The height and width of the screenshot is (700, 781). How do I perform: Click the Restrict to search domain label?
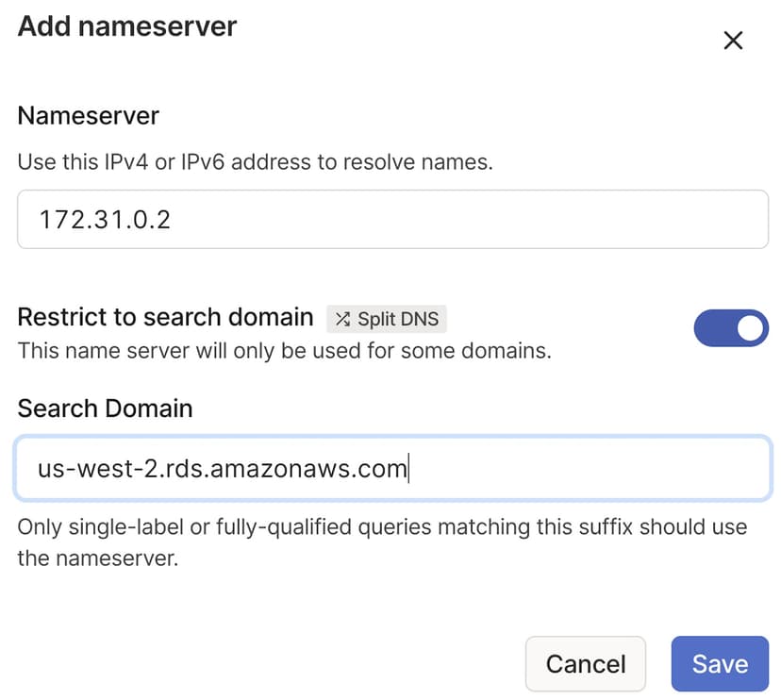click(x=165, y=317)
